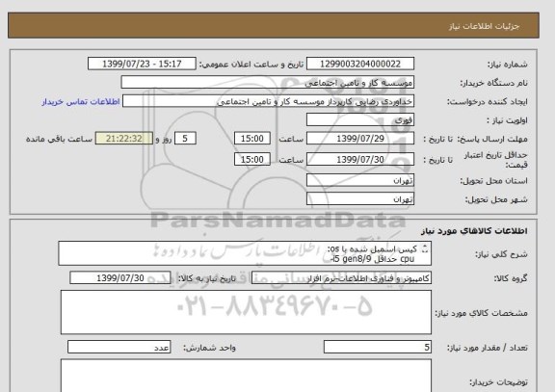Open the buyer contact information link
This screenshot has height=392, width=555.
point(81,102)
